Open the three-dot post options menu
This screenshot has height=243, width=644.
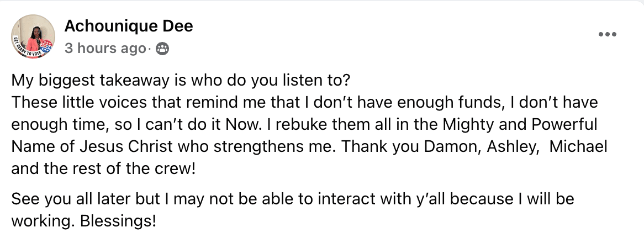(608, 34)
